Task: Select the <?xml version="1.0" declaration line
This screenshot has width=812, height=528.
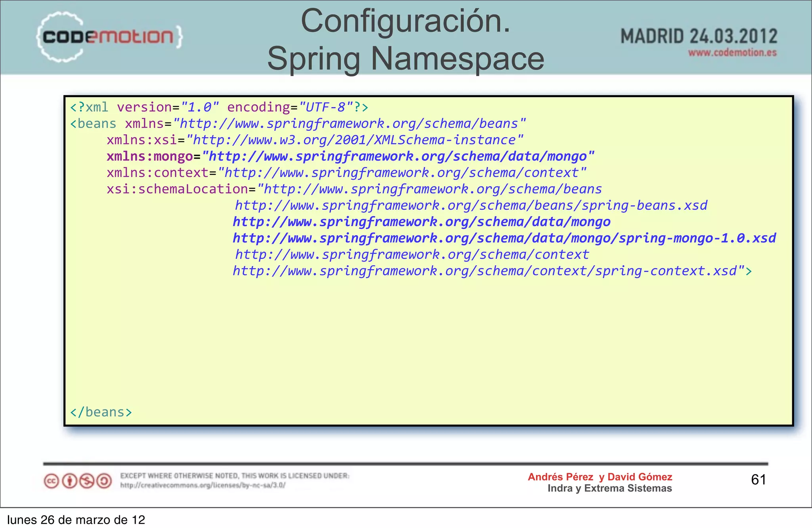Action: (219, 107)
